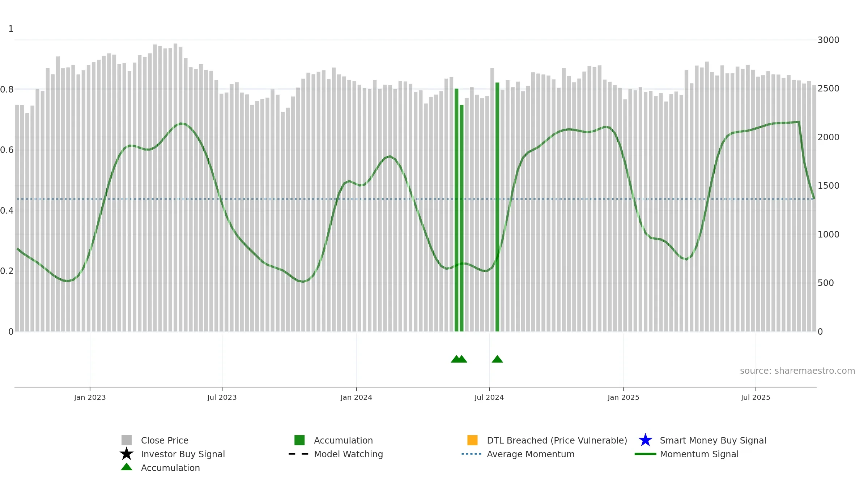Click the rightmost accumulation triangle marker near Jul 2024

pyautogui.click(x=497, y=359)
